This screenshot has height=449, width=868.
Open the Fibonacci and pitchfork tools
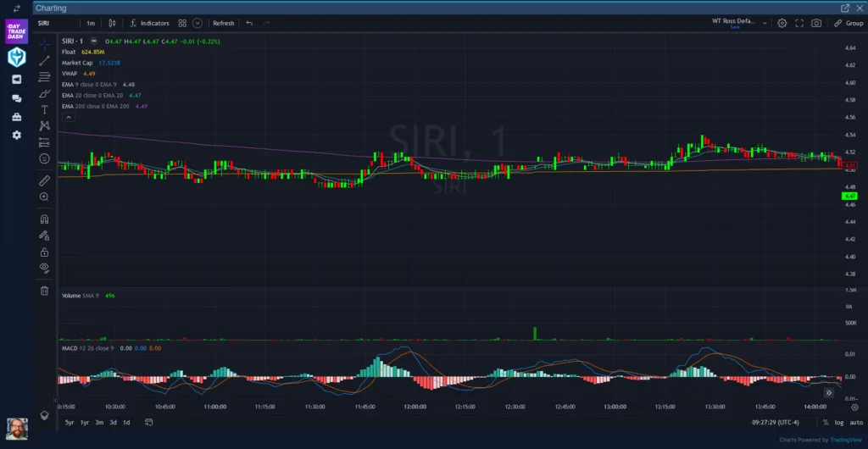coord(44,77)
